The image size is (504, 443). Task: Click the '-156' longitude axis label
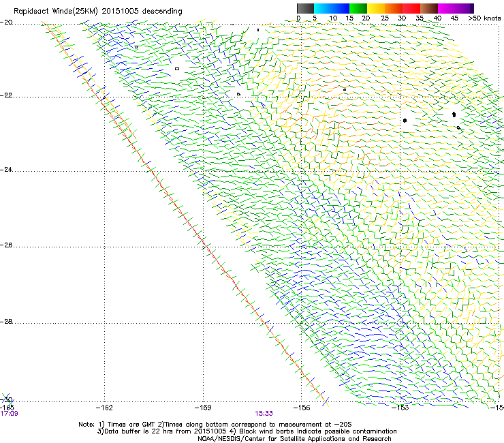302,408
